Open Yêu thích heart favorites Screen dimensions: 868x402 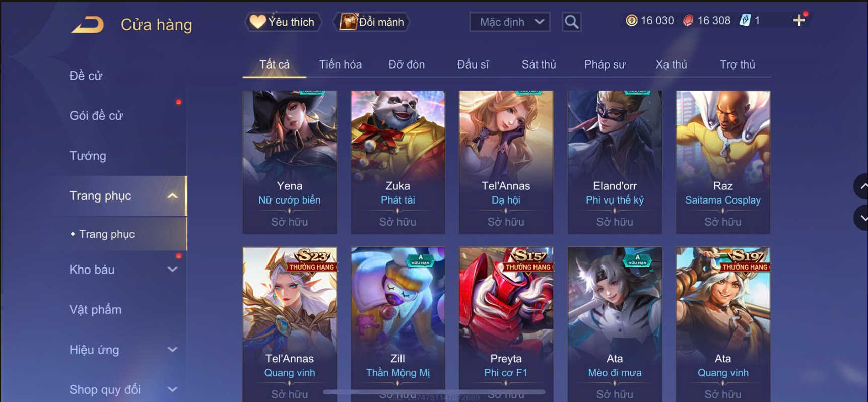click(283, 22)
